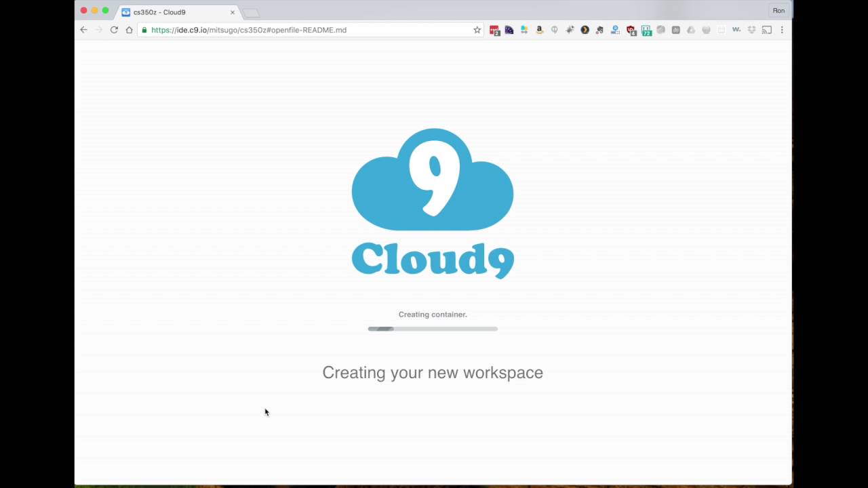The width and height of the screenshot is (868, 488).
Task: Click the Cloud9 cloud logo
Action: (433, 180)
